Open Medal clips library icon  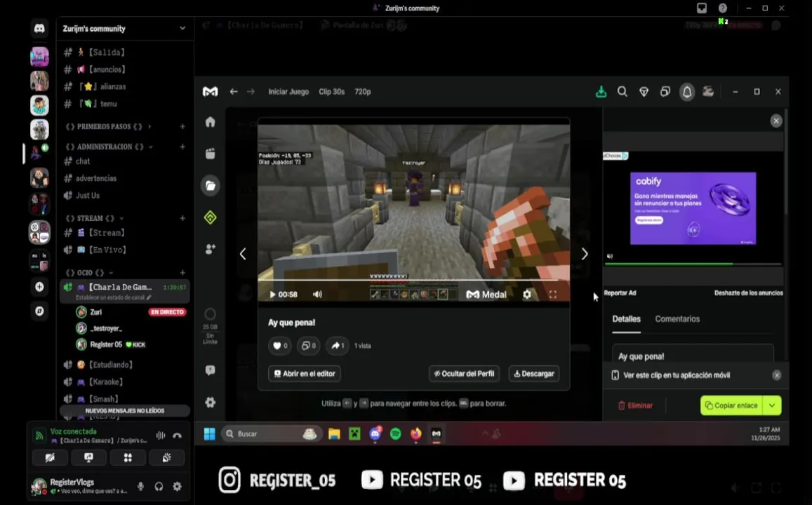(210, 154)
